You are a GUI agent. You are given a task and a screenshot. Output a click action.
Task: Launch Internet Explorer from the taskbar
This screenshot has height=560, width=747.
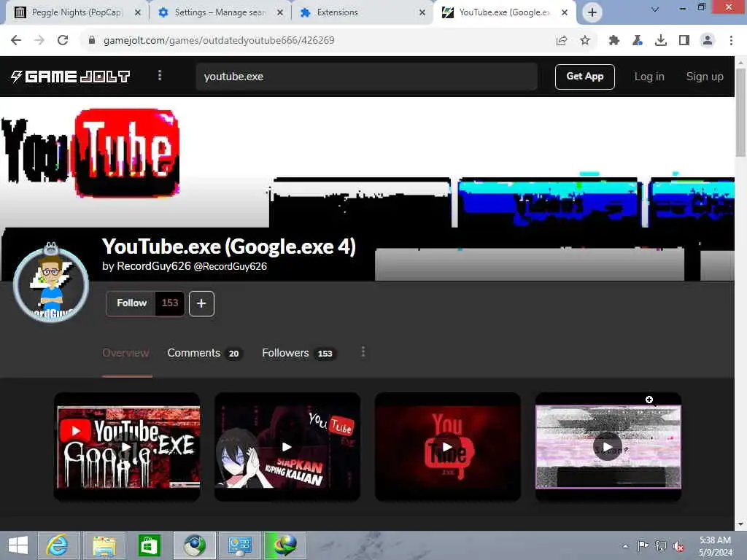(57, 545)
